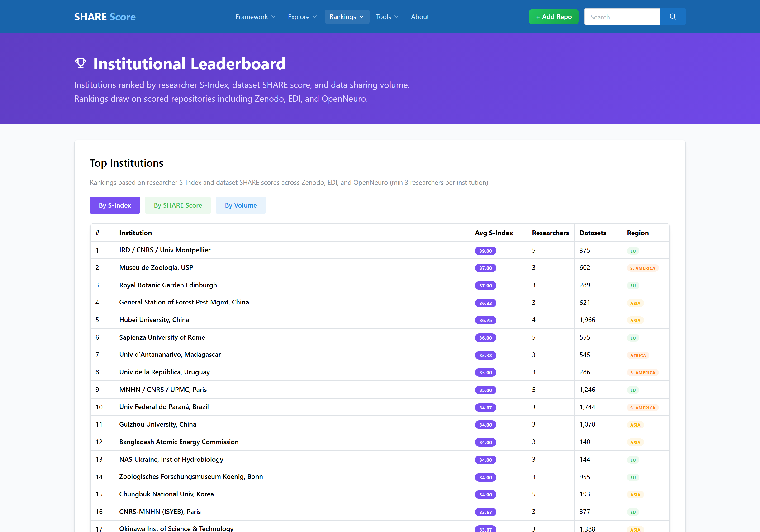Select Univ de la República, Uruguay
Image resolution: width=760 pixels, height=532 pixels.
[164, 372]
